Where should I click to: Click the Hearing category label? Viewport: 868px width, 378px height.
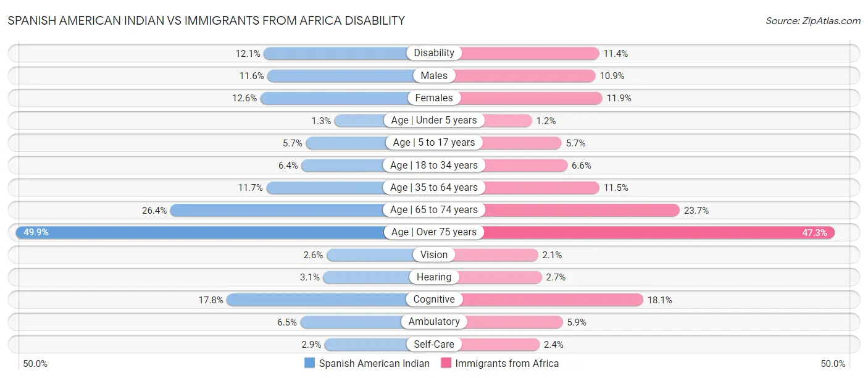click(434, 277)
